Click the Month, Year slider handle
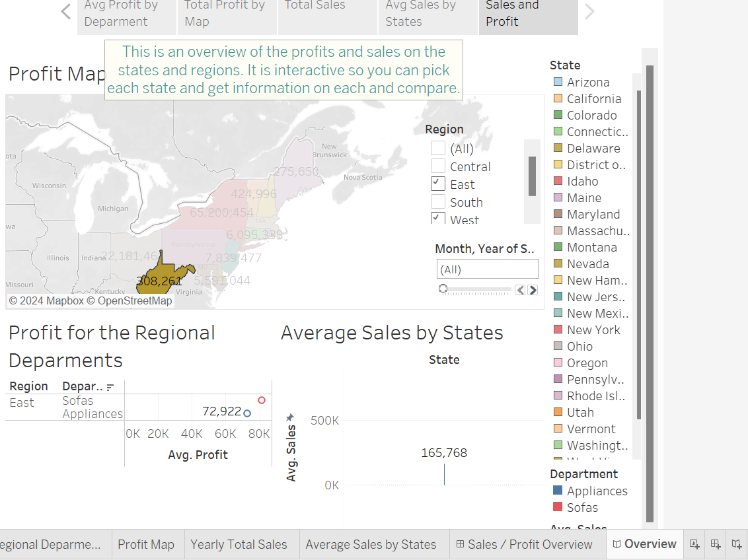 pos(443,289)
